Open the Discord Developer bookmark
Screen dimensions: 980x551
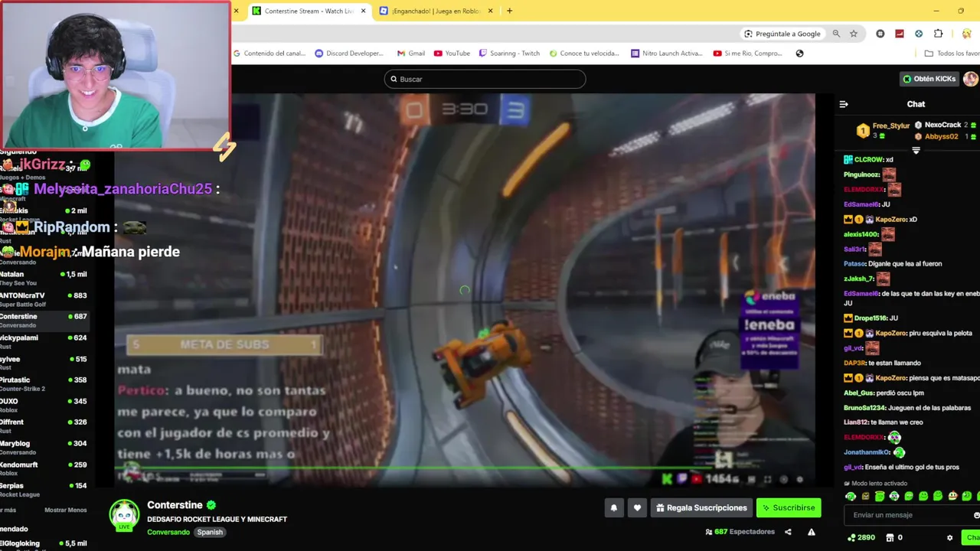(349, 54)
